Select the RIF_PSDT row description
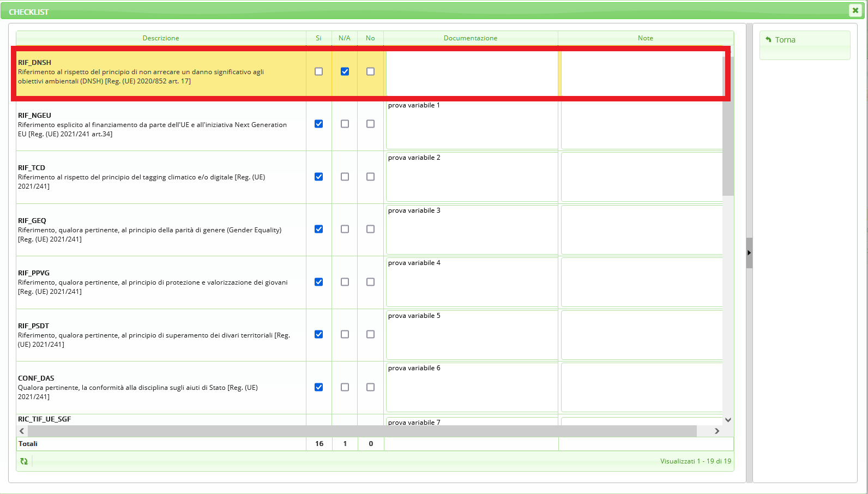This screenshot has width=868, height=494. pos(154,335)
